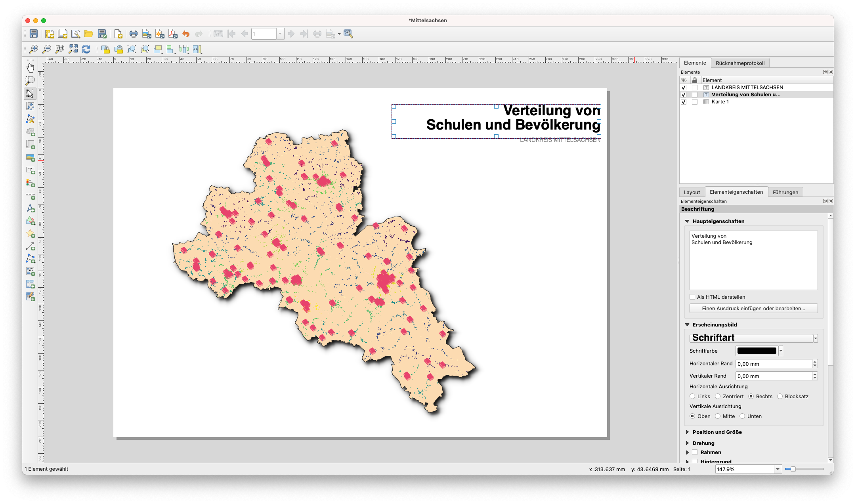Switch to the Layout tab
The width and height of the screenshot is (856, 504).
point(692,192)
